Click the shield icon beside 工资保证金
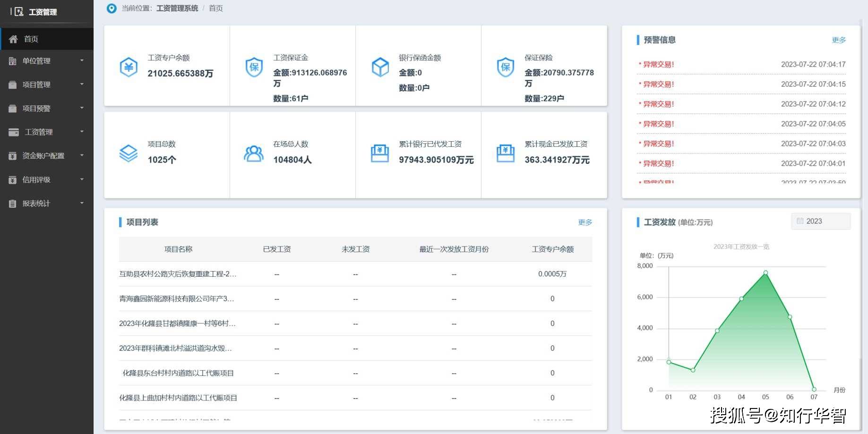Viewport: 868px width, 434px height. click(x=254, y=67)
